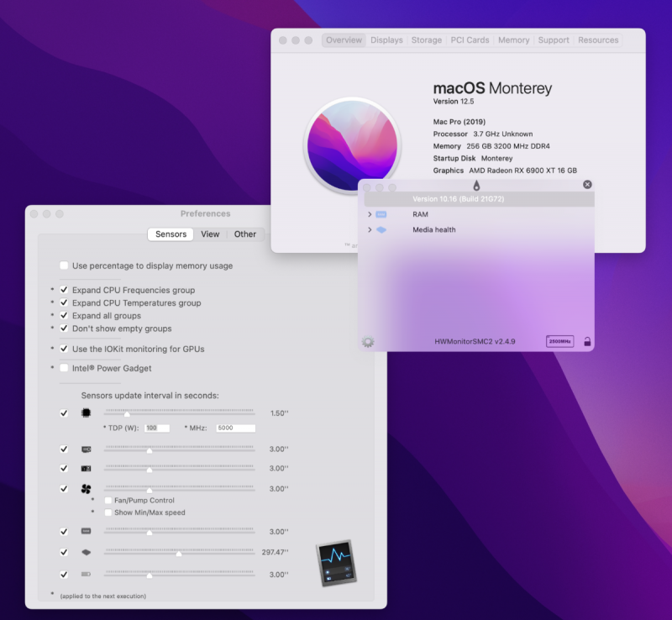This screenshot has width=672, height=620.
Task: Uncheck Expand all groups
Action: (64, 316)
